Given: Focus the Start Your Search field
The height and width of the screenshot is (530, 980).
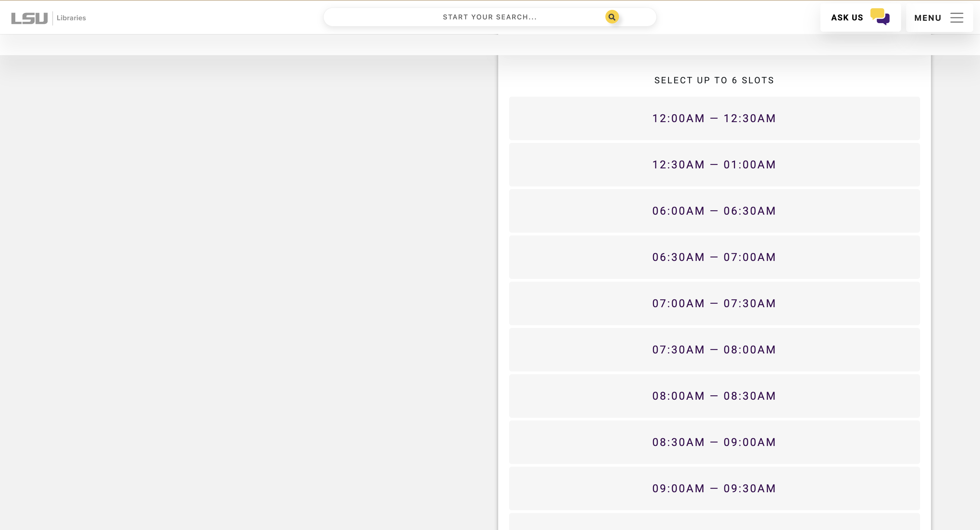Looking at the screenshot, I should tap(489, 17).
